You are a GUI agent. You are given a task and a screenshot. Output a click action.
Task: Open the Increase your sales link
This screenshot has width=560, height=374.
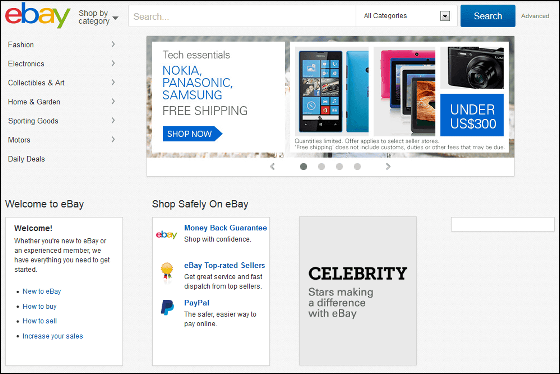click(x=53, y=336)
